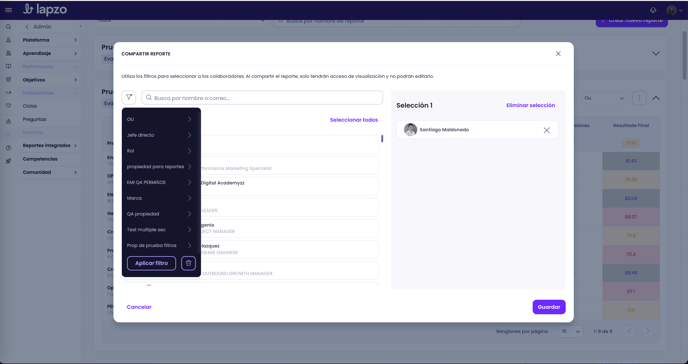The width and height of the screenshot is (688, 364).
Task: Go back with the Admin arrow
Action: click(x=27, y=27)
